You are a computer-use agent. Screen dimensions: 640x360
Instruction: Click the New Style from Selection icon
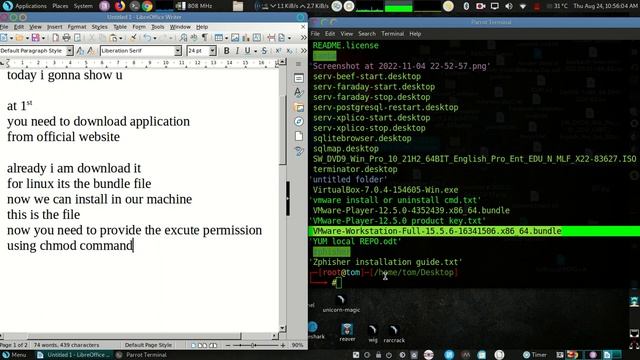point(91,51)
